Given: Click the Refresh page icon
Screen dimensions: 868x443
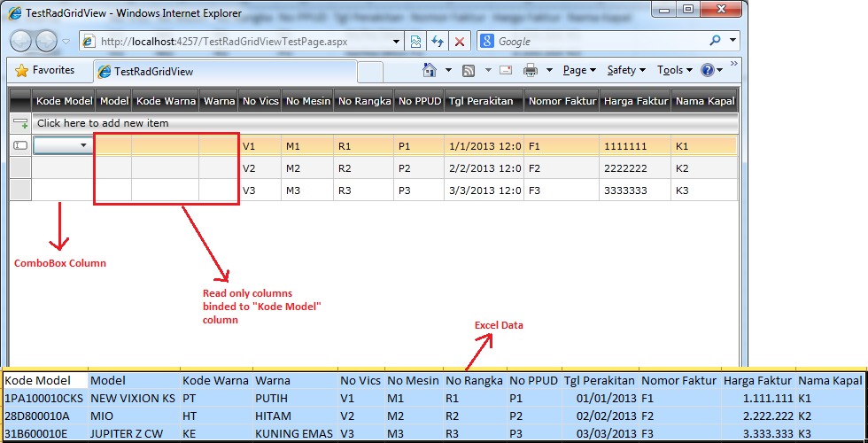Looking at the screenshot, I should coord(438,42).
